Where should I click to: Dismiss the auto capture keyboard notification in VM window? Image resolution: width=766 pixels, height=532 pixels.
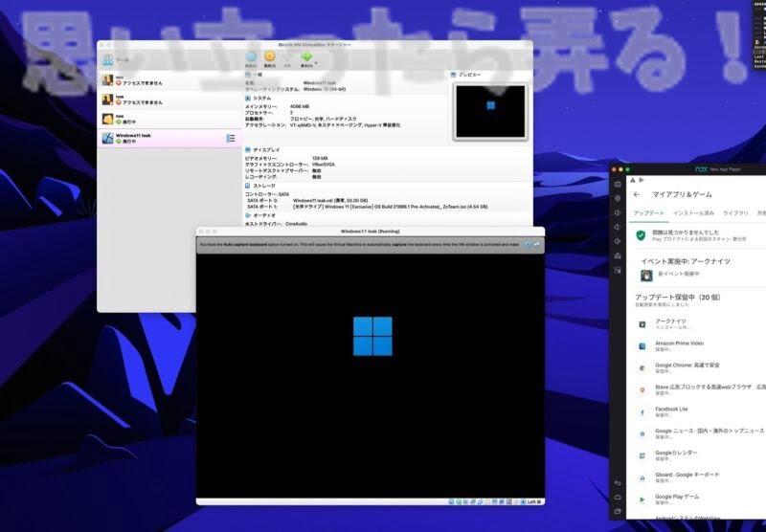529,244
